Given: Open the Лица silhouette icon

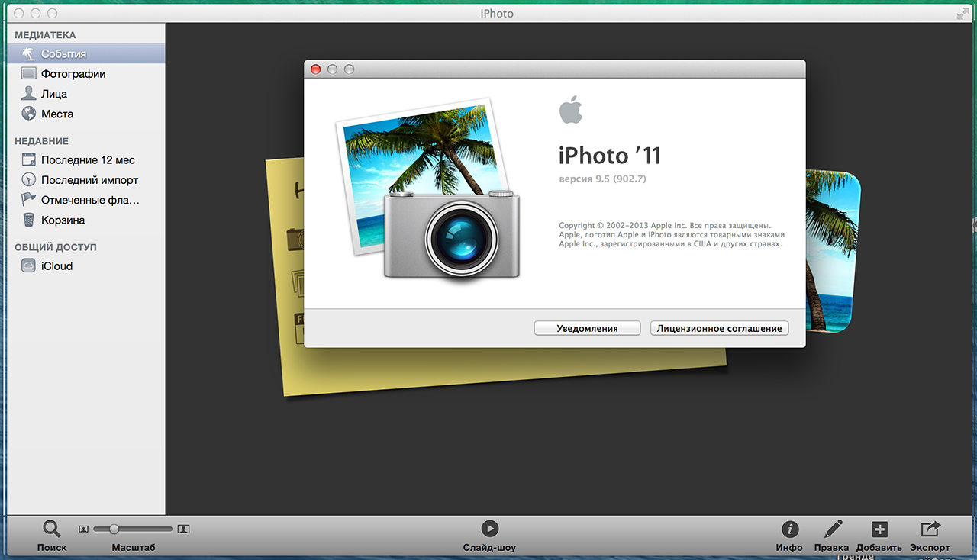Looking at the screenshot, I should (x=29, y=94).
